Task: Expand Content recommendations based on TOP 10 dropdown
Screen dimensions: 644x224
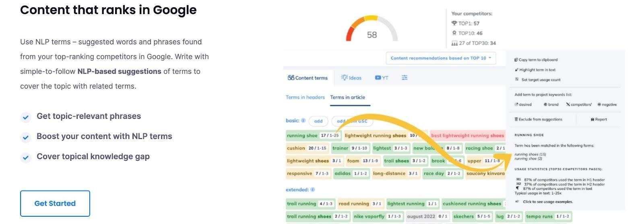Action: point(441,58)
